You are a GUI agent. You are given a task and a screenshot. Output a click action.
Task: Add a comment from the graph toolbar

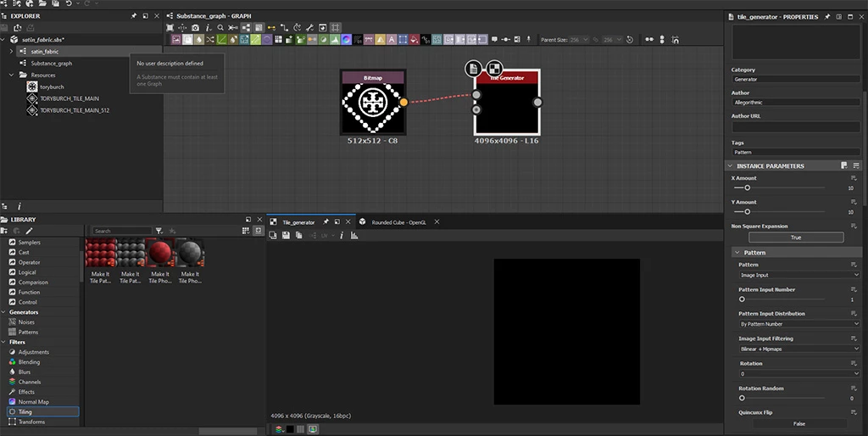494,39
